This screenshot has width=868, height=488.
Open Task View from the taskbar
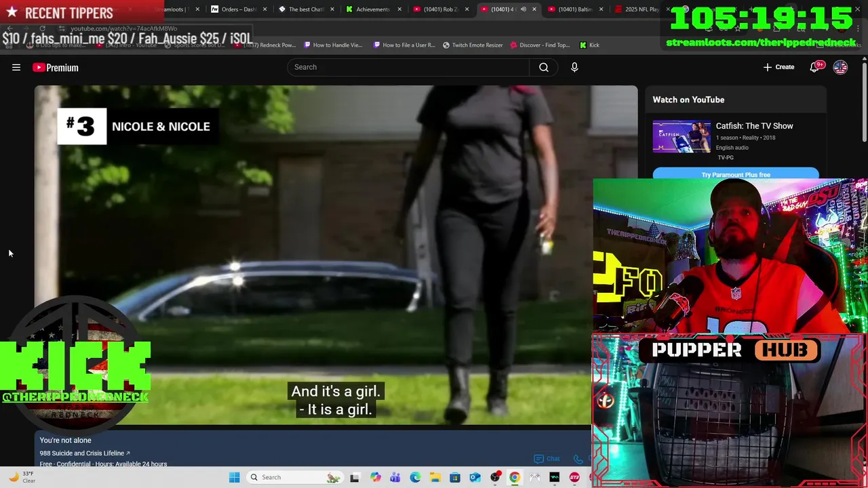354,477
